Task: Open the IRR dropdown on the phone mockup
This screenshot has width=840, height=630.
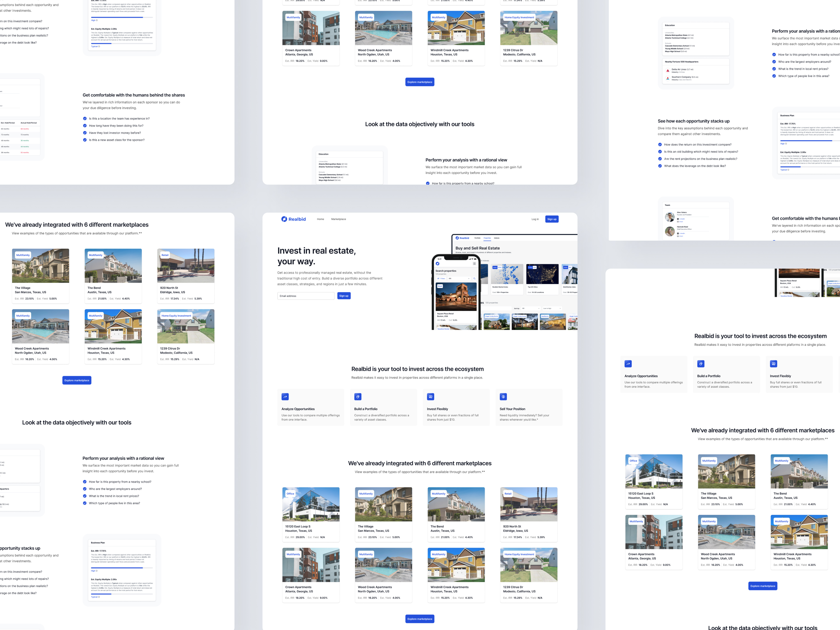Action: tap(459, 279)
